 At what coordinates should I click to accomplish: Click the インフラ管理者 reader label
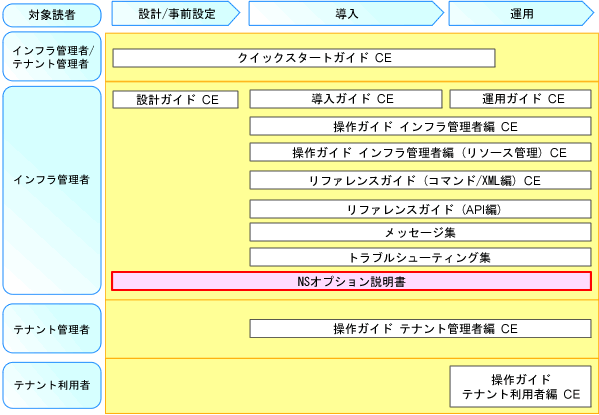click(52, 191)
